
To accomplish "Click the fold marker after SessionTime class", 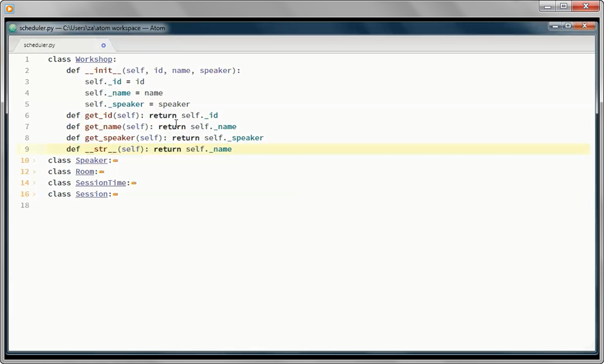I will point(134,183).
